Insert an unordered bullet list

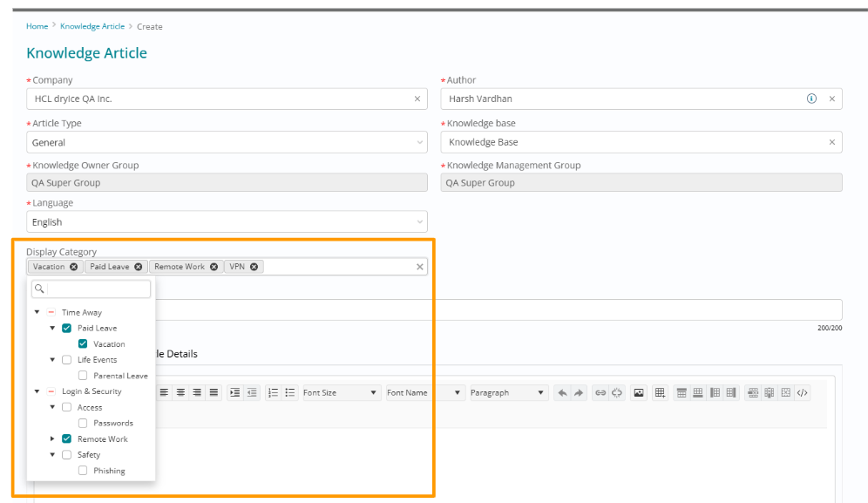289,393
